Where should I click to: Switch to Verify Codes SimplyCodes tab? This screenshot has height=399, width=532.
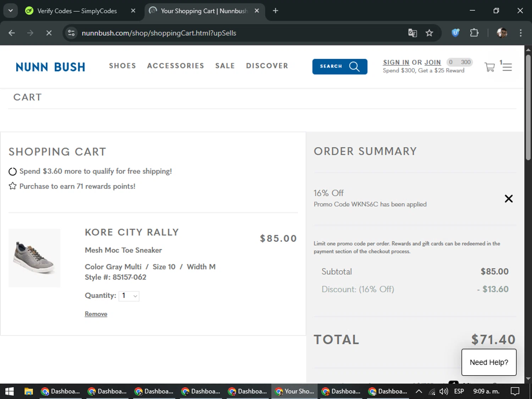[77, 11]
